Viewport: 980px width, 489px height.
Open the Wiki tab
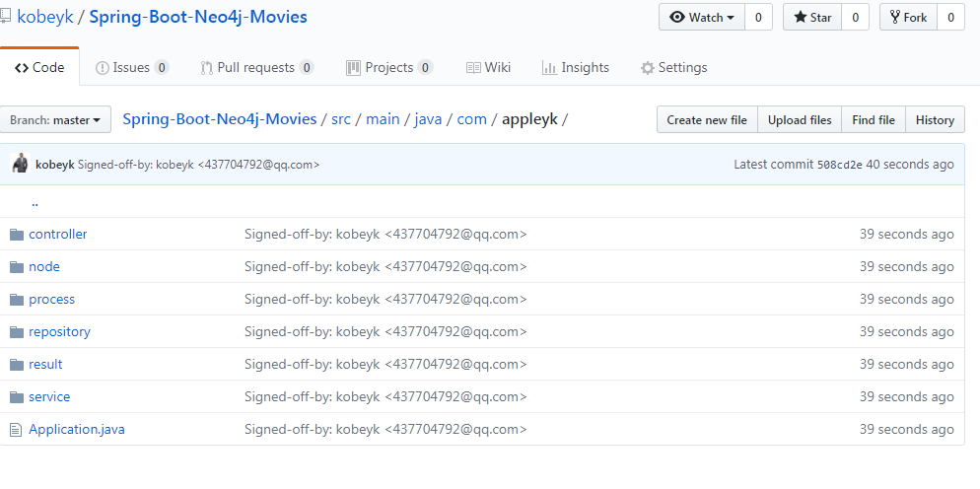(x=489, y=68)
